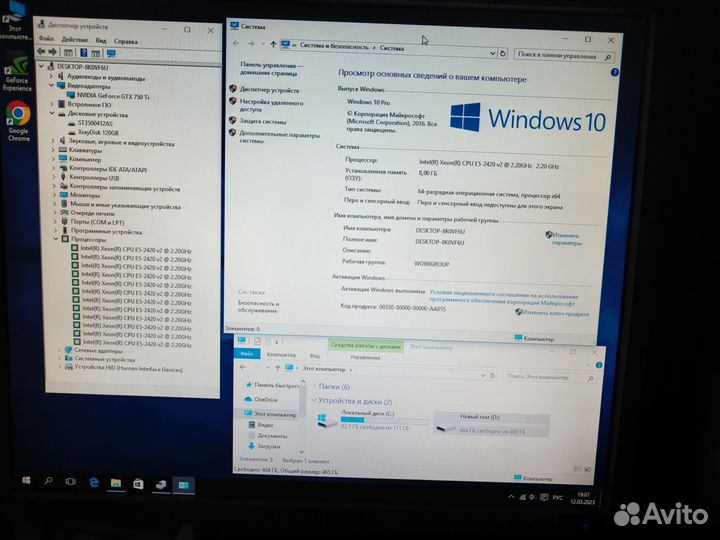Collapse Процессоры node in Device Manager
Screen dimensions: 720x540
pos(56,239)
